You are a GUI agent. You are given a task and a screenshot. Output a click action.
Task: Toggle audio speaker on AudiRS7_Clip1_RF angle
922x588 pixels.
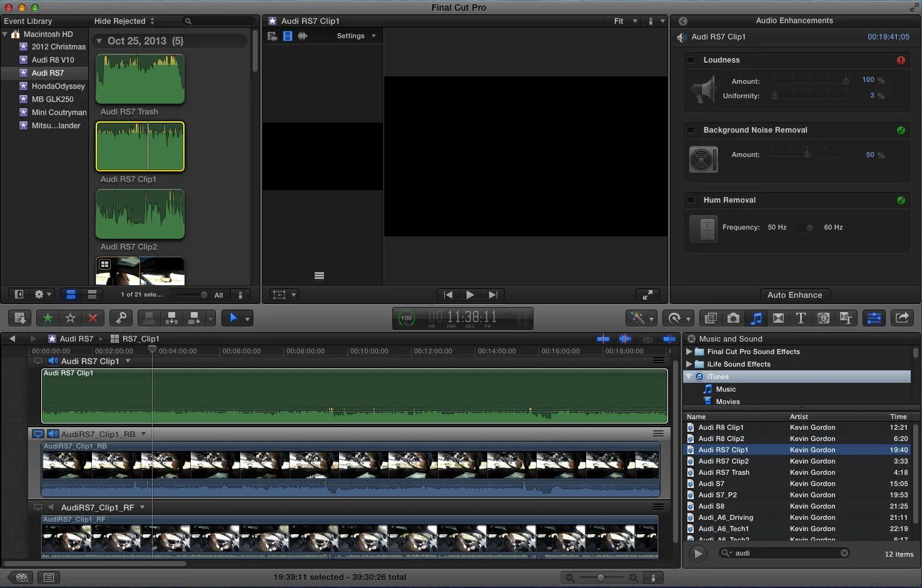[52, 507]
